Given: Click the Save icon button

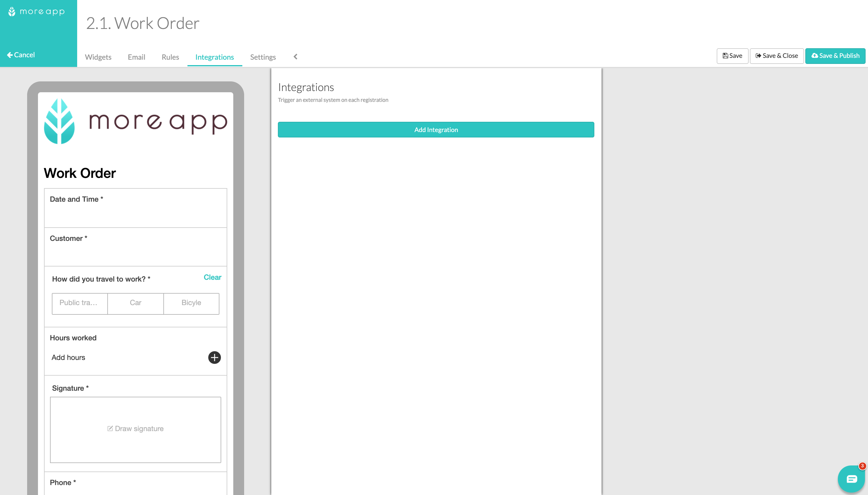Looking at the screenshot, I should (731, 55).
